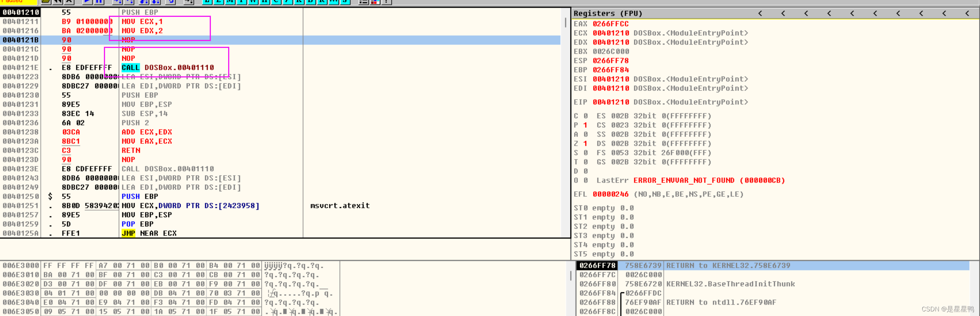Select address 00401250 with $ marker

[21, 196]
